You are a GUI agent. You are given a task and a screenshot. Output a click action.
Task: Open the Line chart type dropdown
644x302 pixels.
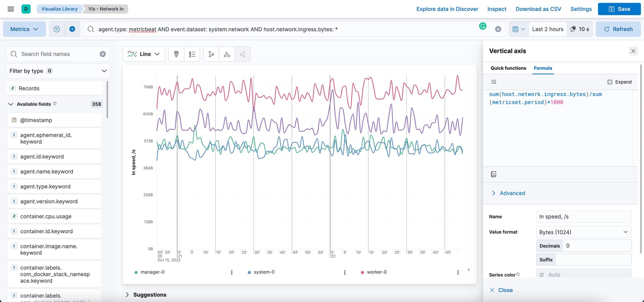click(144, 54)
